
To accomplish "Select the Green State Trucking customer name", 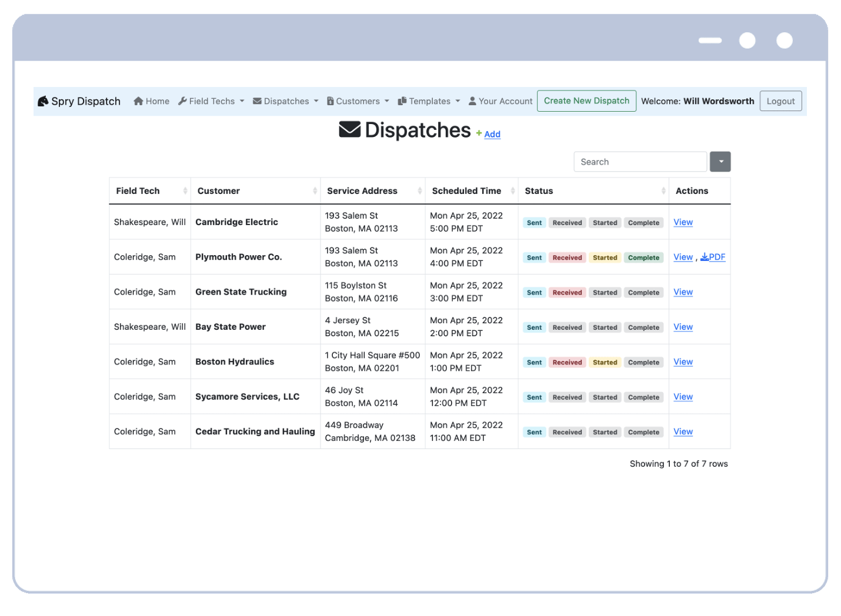I will (241, 292).
